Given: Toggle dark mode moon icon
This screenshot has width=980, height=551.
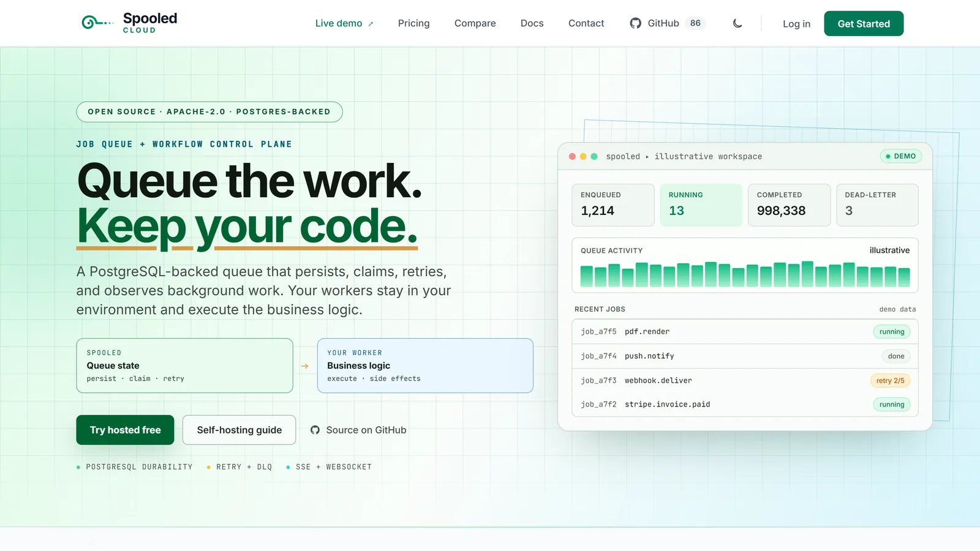Looking at the screenshot, I should (x=737, y=23).
